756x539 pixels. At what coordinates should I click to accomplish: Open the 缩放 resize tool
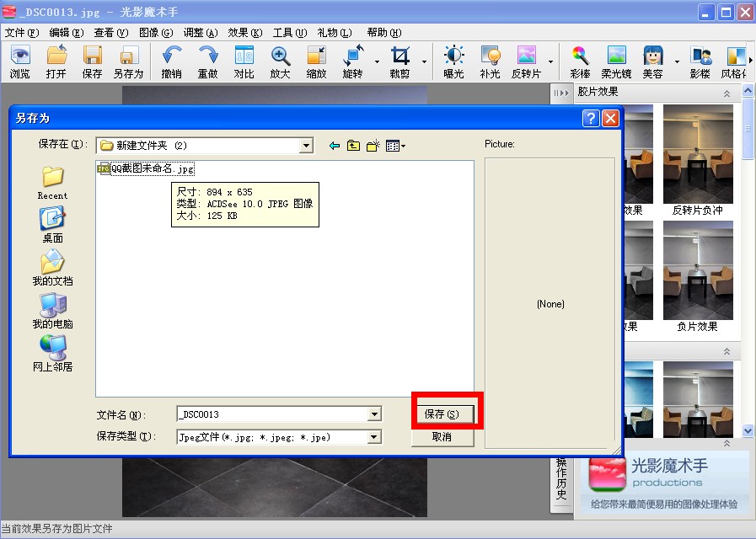[316, 61]
